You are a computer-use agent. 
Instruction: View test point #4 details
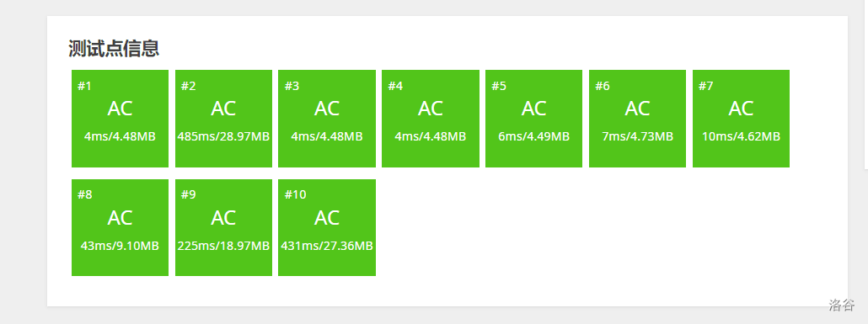(430, 119)
